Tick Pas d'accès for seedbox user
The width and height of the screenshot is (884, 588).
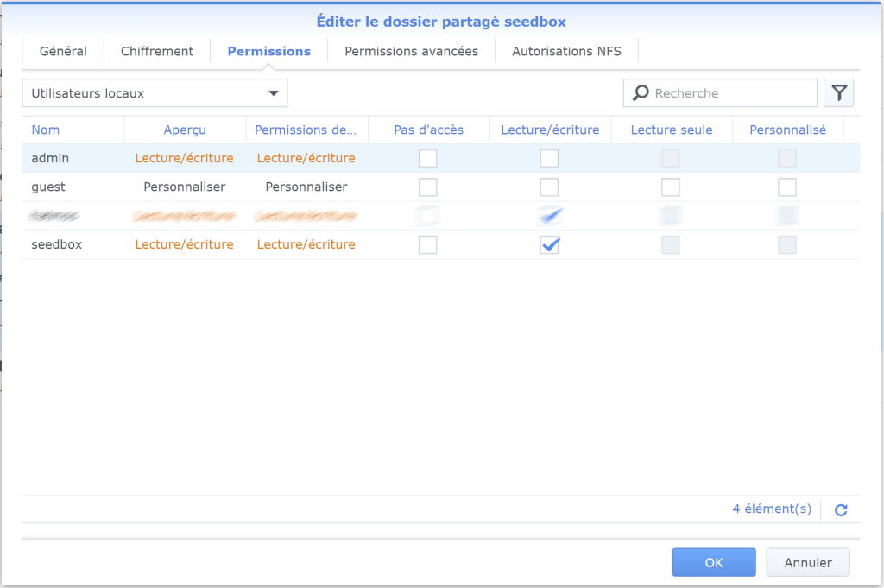427,244
